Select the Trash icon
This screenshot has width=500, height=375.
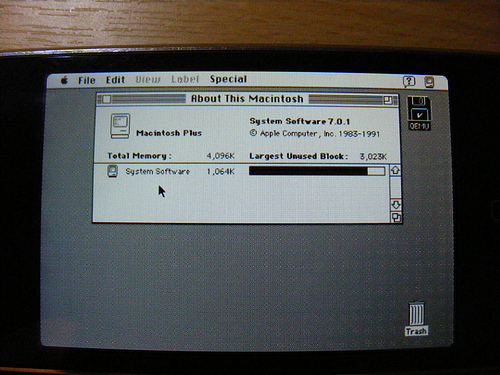(417, 318)
